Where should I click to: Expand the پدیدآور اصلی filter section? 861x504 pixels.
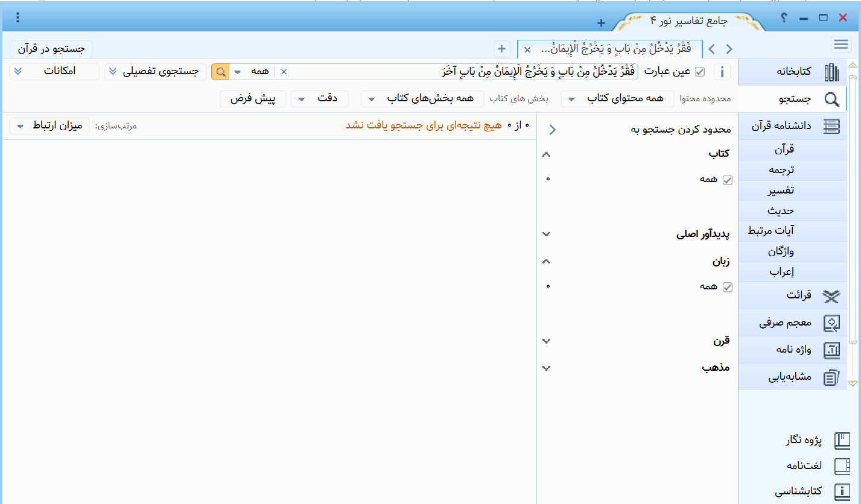[x=547, y=234]
